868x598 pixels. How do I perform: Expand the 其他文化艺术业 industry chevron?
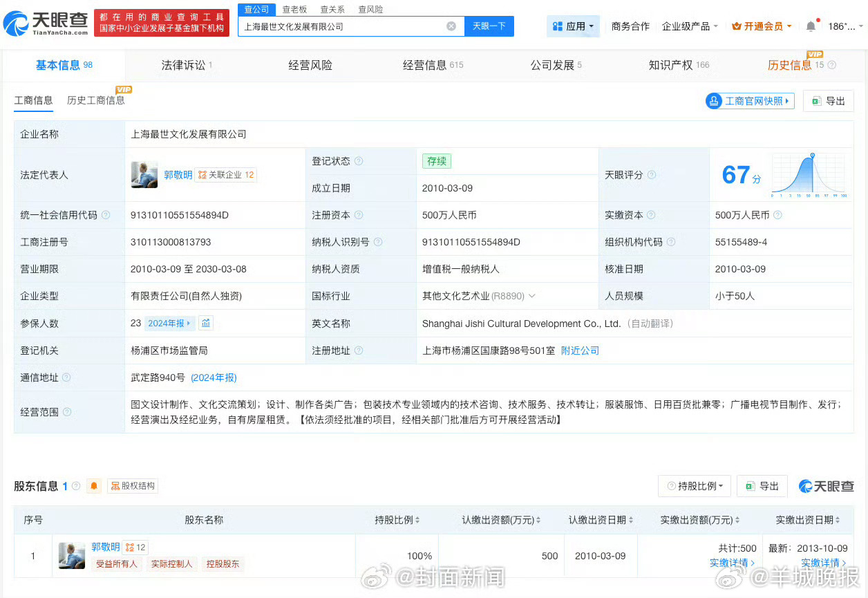pyautogui.click(x=531, y=296)
